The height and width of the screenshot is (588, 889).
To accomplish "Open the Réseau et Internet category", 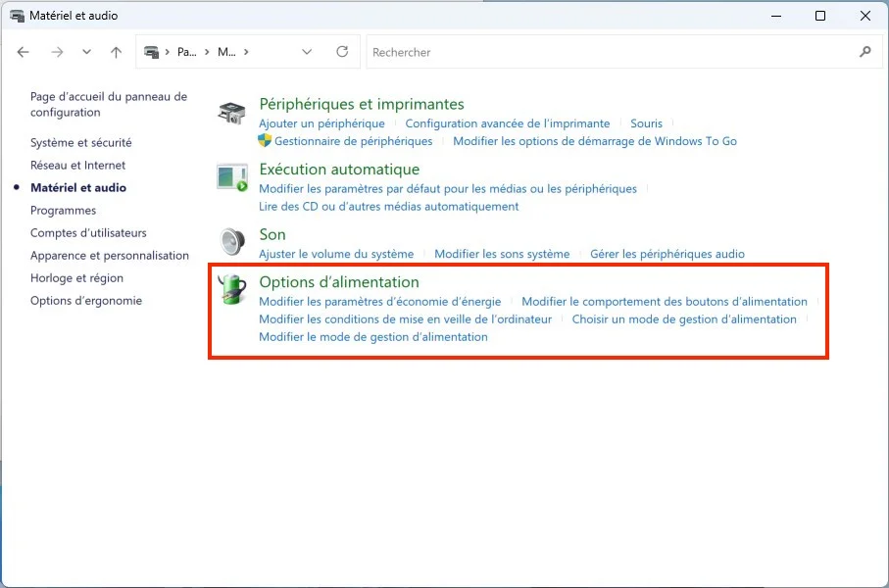I will pos(77,165).
